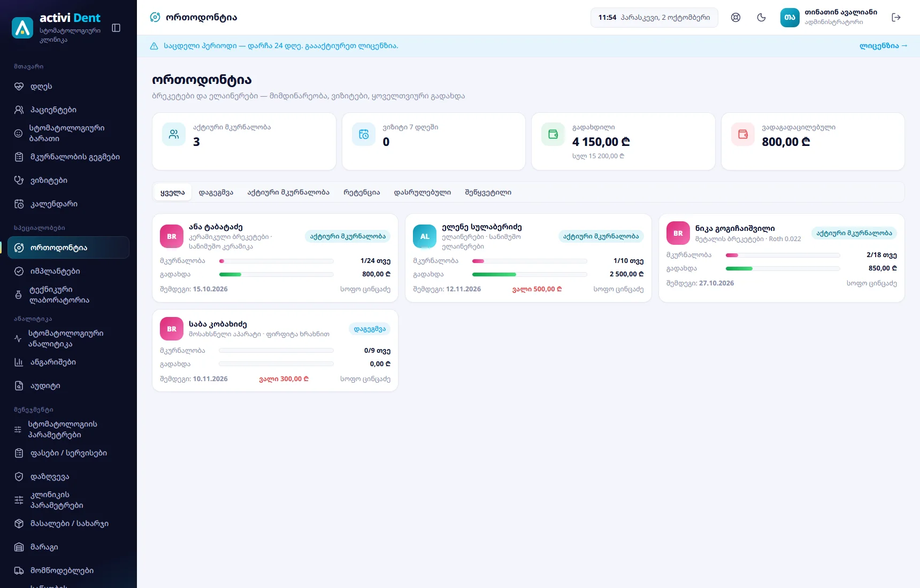Viewport: 920px width, 588px height.
Task: Click ნიკა გოგიჩაიშვილი treatment progress bar
Action: pyautogui.click(x=783, y=255)
